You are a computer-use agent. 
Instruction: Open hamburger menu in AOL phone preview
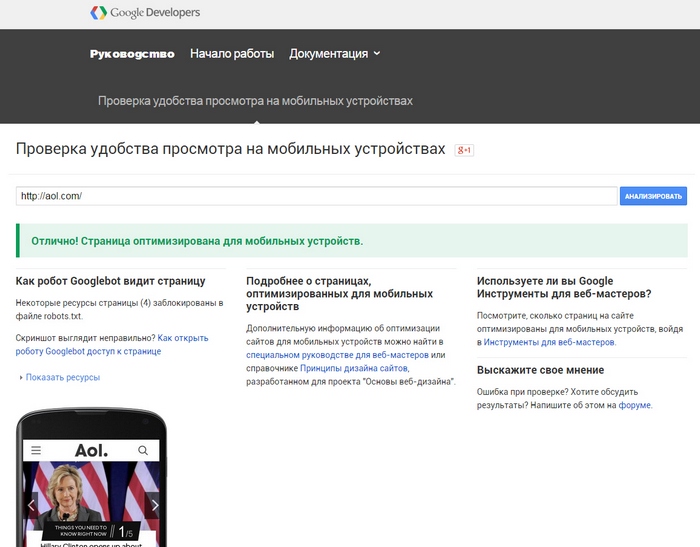coord(36,450)
